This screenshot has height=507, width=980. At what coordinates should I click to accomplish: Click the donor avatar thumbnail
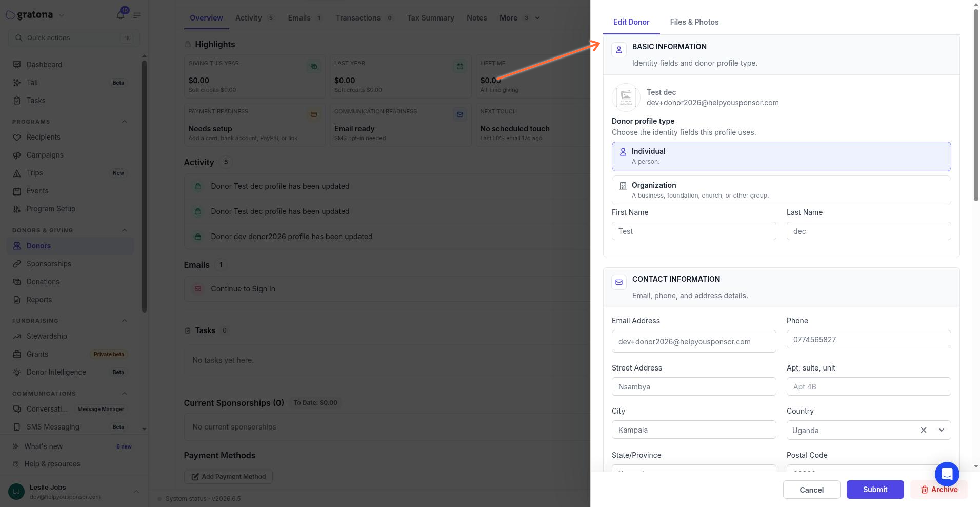(x=626, y=98)
